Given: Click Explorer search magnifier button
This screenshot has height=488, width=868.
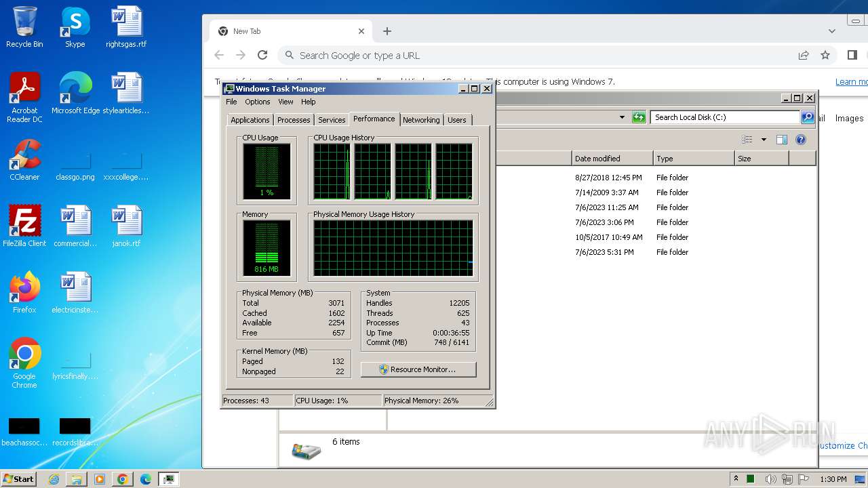Looking at the screenshot, I should coord(808,117).
